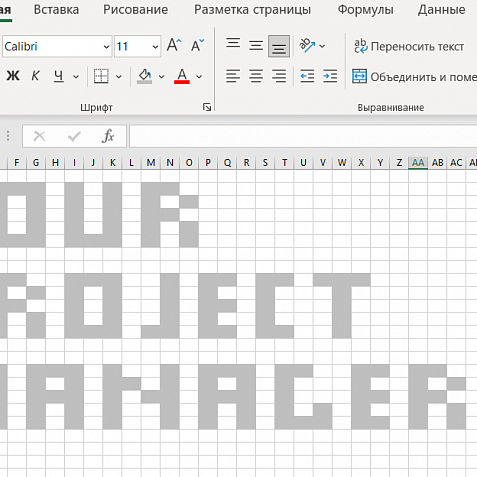Click the text orientation icon
The height and width of the screenshot is (477, 477).
pyautogui.click(x=307, y=45)
